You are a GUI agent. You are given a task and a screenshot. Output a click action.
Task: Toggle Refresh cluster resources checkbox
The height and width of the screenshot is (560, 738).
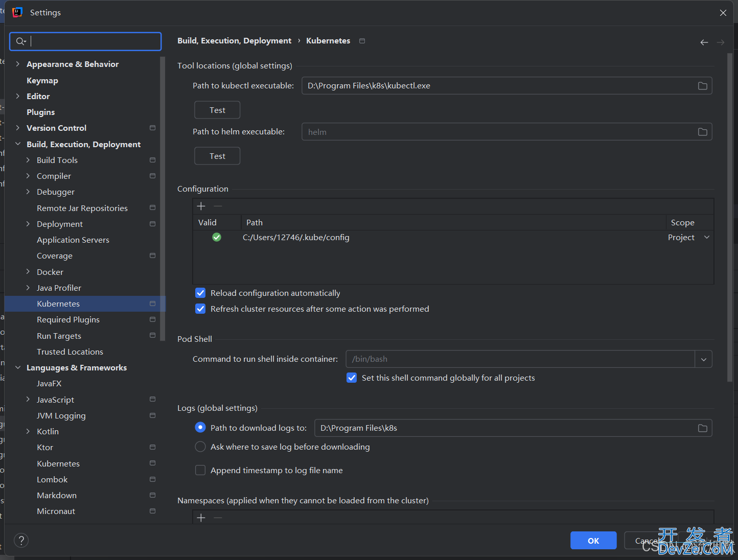click(200, 309)
